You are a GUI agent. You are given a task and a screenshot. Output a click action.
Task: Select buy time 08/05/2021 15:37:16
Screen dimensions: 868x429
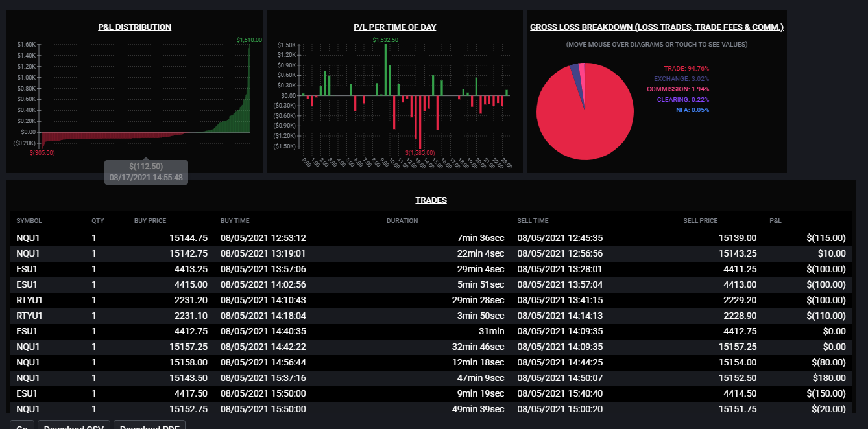click(263, 378)
